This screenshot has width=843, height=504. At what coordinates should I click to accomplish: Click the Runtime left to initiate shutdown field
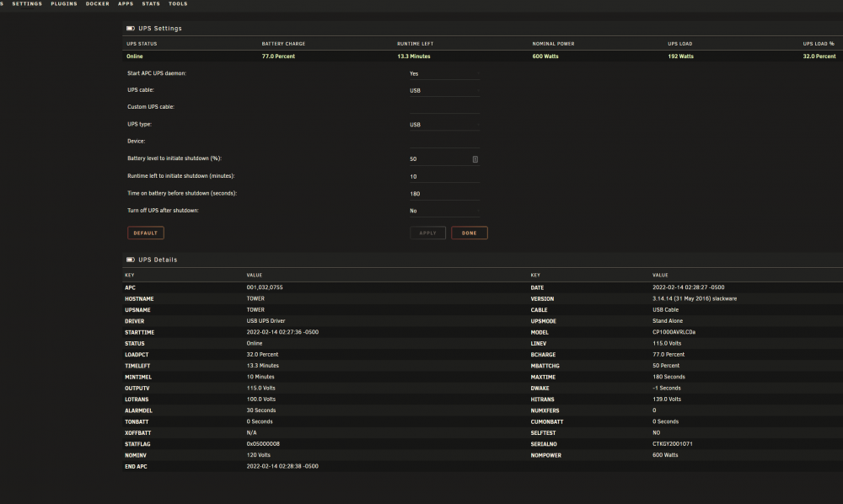pos(444,176)
